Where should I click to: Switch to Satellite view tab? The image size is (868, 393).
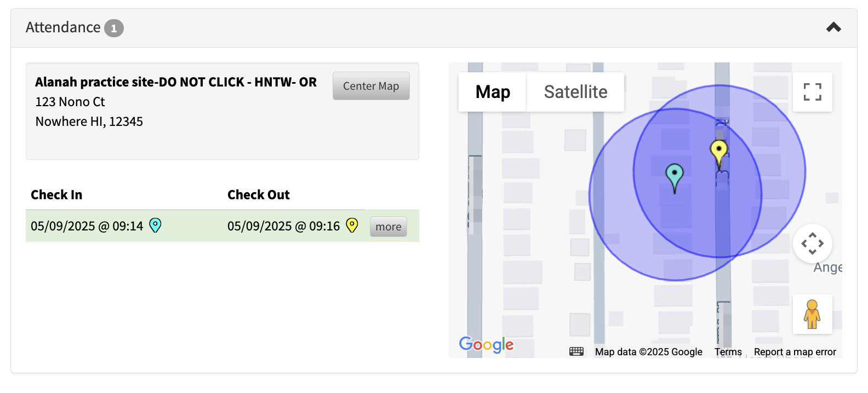click(x=575, y=92)
